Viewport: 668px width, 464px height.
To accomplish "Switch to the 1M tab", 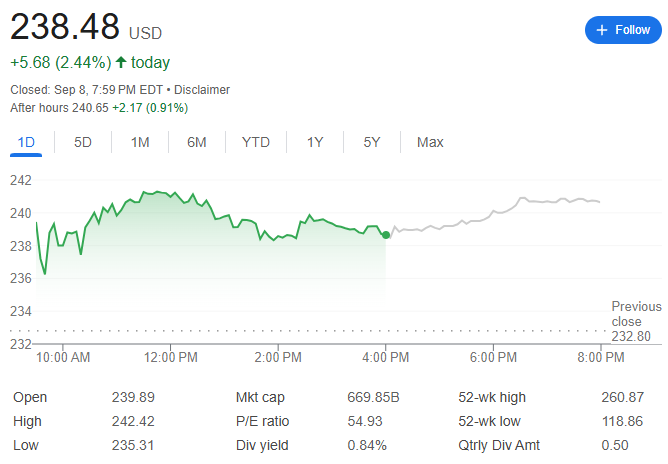I will (140, 142).
